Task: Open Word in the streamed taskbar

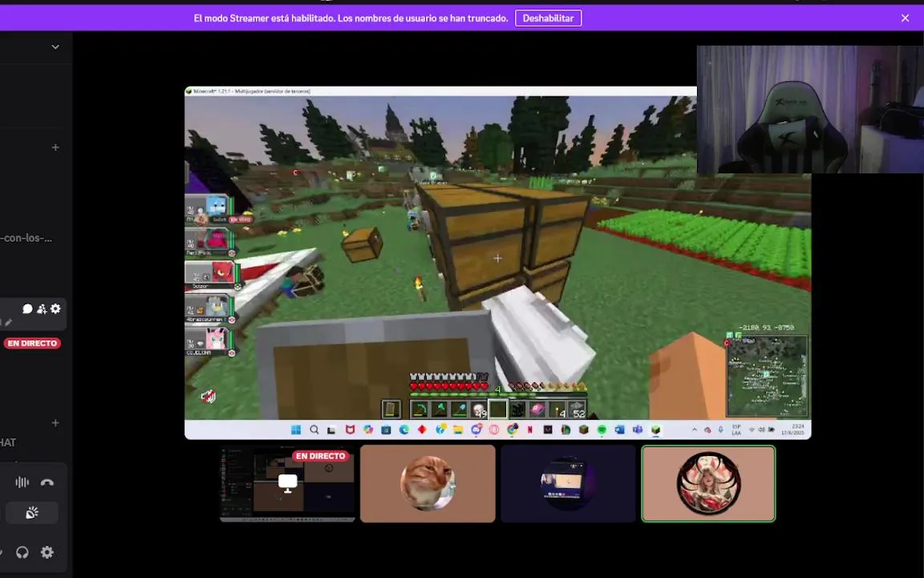Action: (x=619, y=430)
